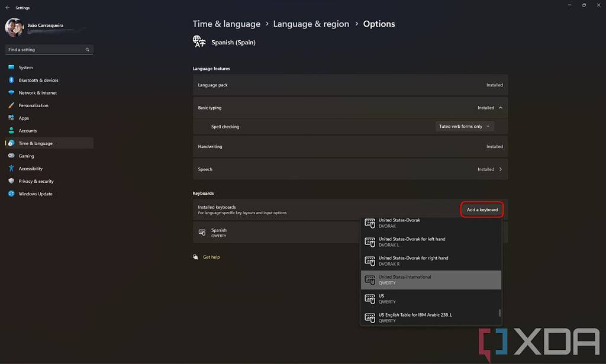Restore down the Settings window
The height and width of the screenshot is (364, 606).
pyautogui.click(x=584, y=5)
